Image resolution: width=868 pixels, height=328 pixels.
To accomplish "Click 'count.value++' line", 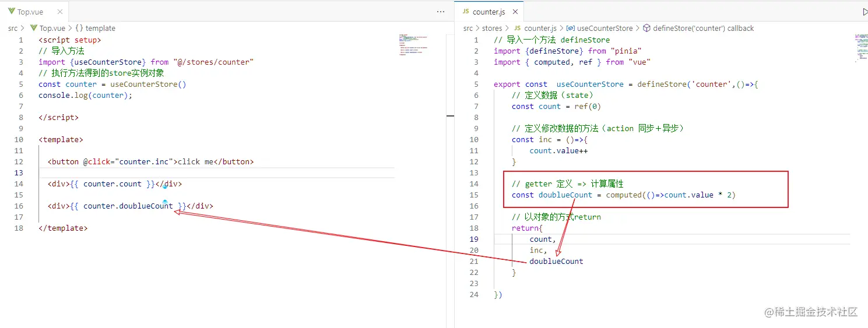I will tap(559, 151).
